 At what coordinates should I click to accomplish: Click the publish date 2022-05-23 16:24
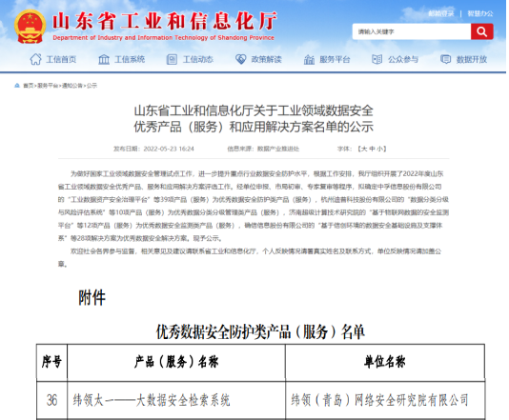tap(169, 149)
